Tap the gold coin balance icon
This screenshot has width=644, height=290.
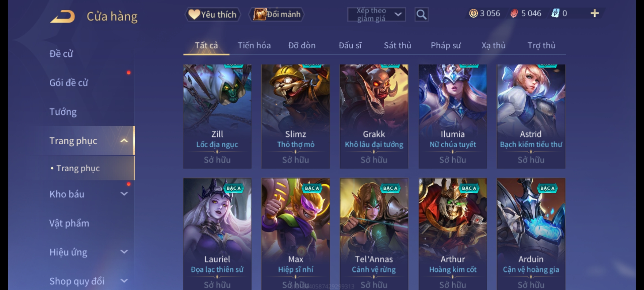coord(473,13)
